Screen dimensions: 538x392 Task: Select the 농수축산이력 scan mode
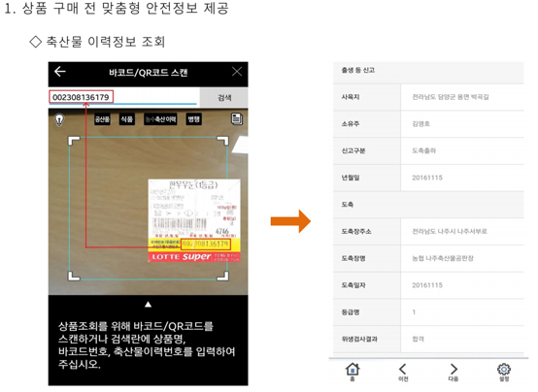coord(160,119)
